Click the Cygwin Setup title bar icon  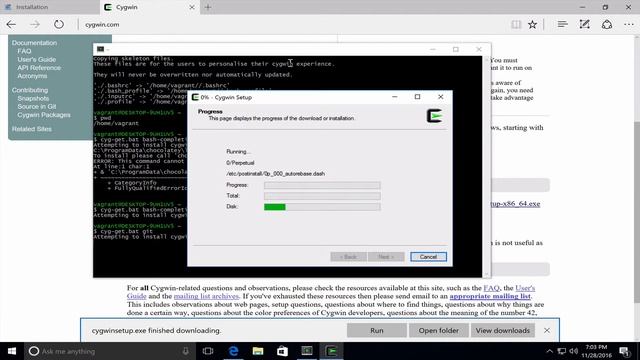tap(195, 97)
